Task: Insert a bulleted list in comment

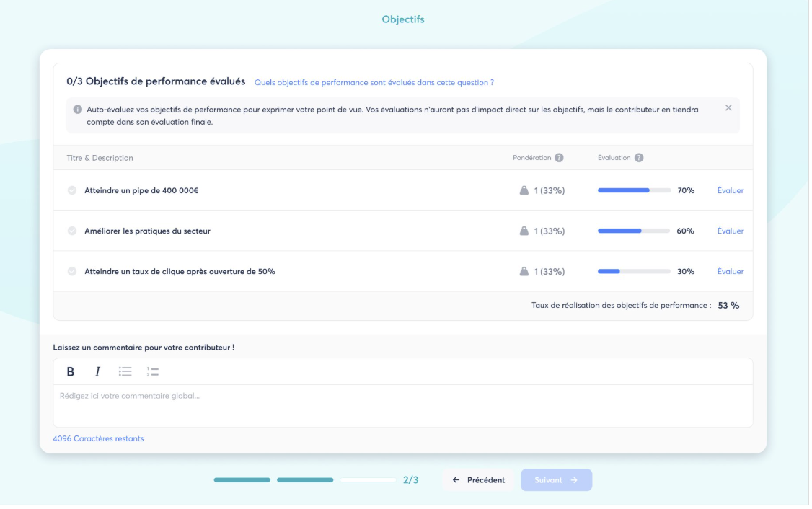Action: click(x=125, y=372)
